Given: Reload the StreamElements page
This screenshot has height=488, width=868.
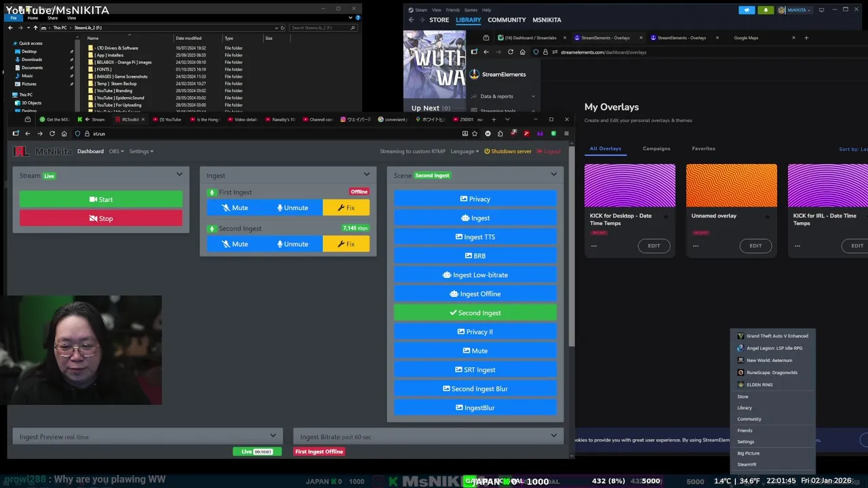Looking at the screenshot, I should (511, 52).
